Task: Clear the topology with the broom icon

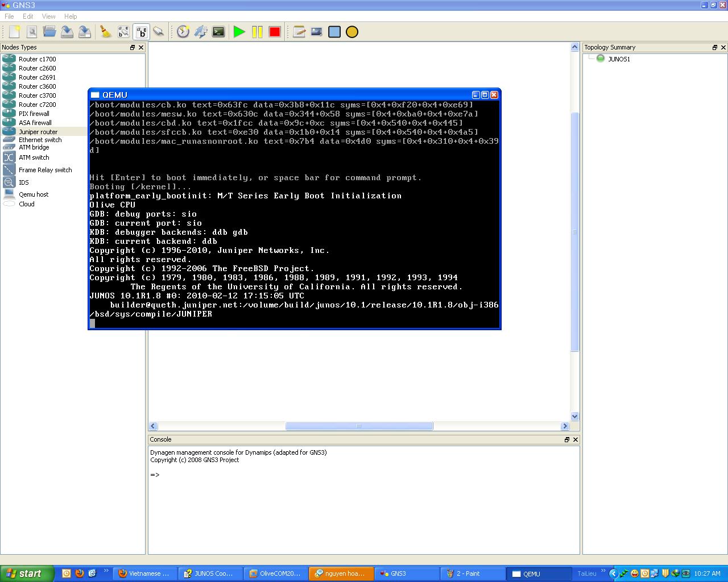Action: tap(106, 32)
